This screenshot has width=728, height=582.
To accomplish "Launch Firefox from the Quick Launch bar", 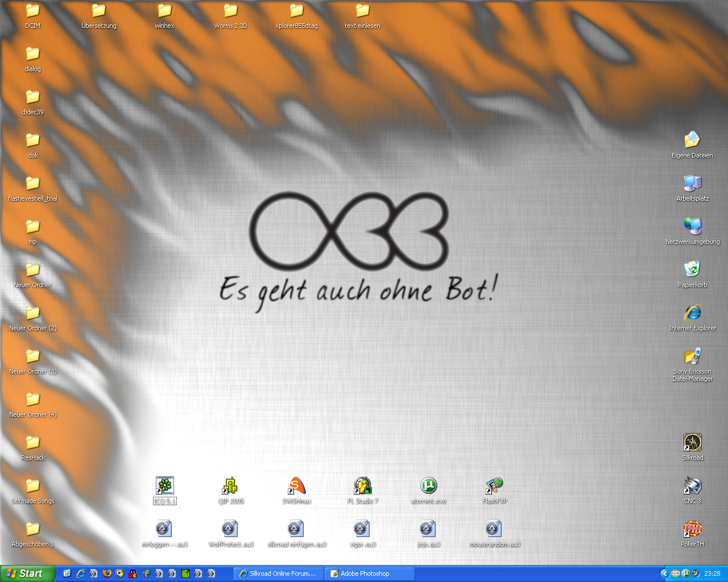I will (106, 573).
